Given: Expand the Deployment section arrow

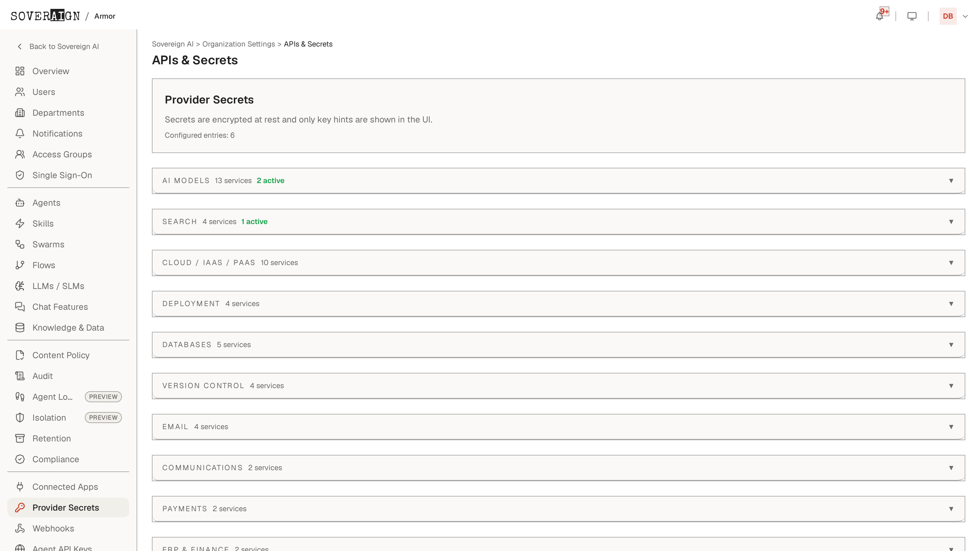Looking at the screenshot, I should pos(951,304).
